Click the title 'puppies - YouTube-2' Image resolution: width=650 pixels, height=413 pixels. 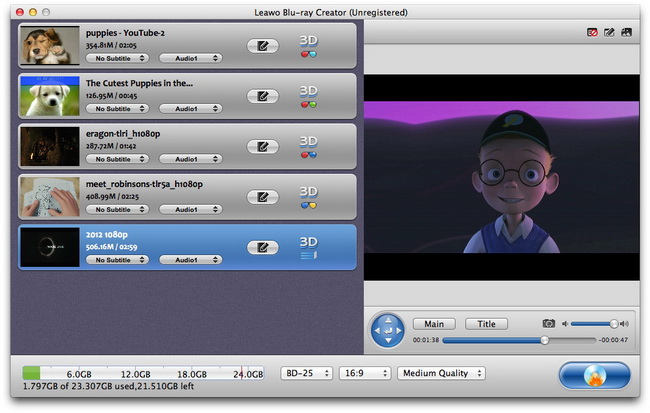tap(125, 33)
